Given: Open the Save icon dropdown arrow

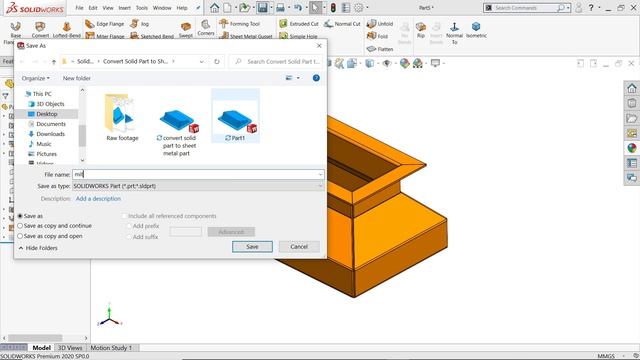Looking at the screenshot, I should 271,8.
